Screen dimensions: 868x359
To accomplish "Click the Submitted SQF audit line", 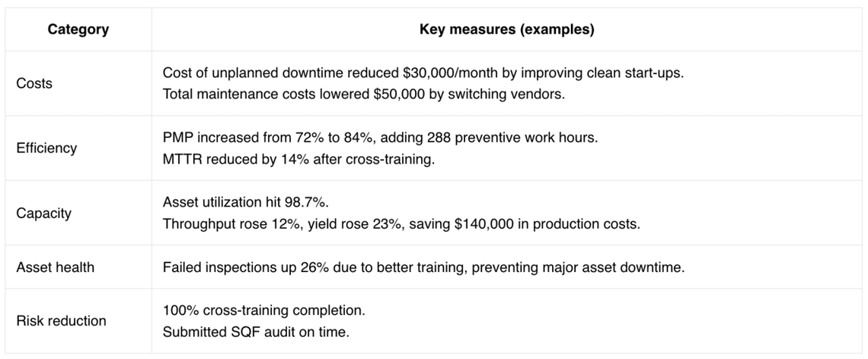I will (257, 332).
